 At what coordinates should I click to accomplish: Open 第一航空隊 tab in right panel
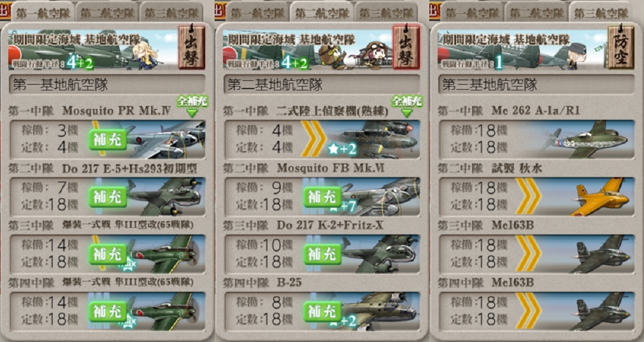pos(472,13)
